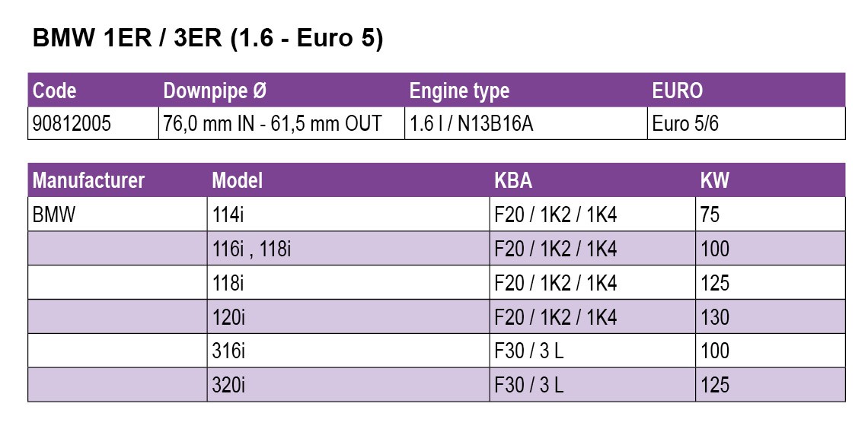The image size is (868, 432).
Task: Select the code cell 90812005
Action: pyautogui.click(x=72, y=123)
